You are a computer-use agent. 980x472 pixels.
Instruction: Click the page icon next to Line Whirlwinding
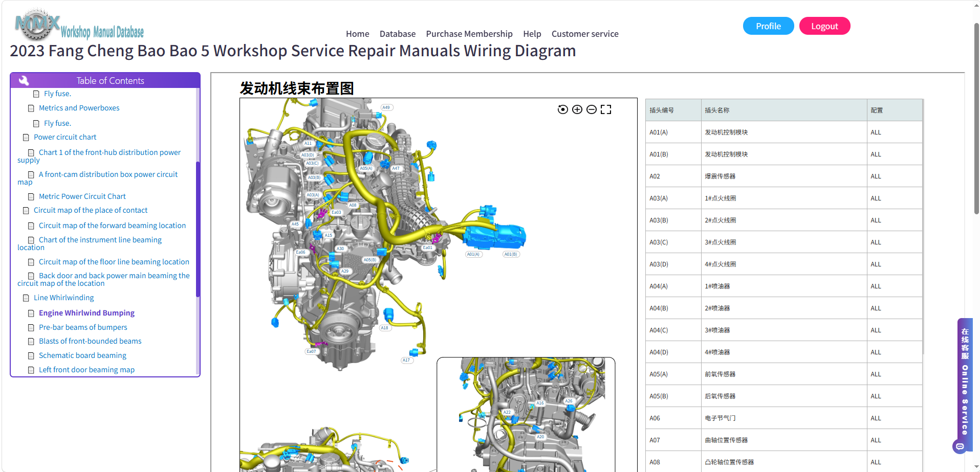point(26,298)
